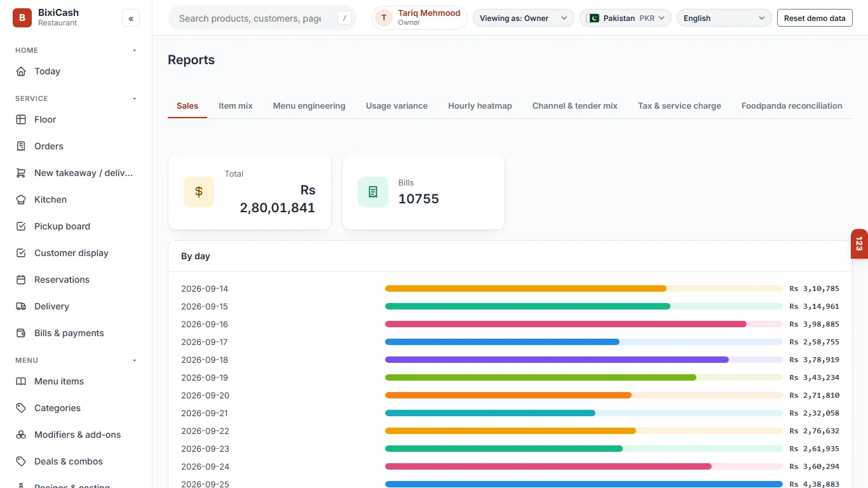Image resolution: width=868 pixels, height=488 pixels.
Task: Click the Reset demo data button
Action: 815,18
